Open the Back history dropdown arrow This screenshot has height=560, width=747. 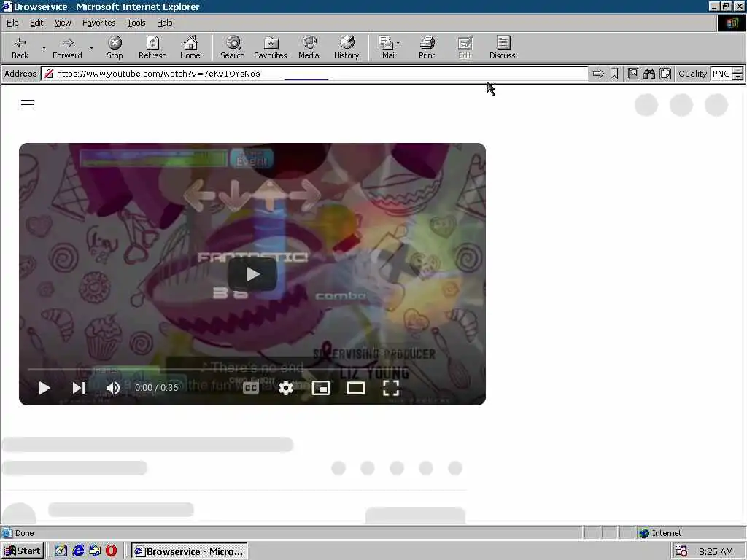click(x=44, y=48)
